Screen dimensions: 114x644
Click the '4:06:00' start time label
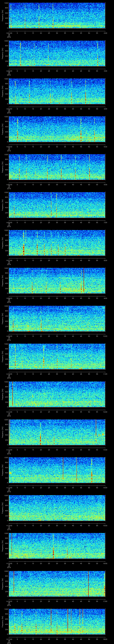[9, 223]
